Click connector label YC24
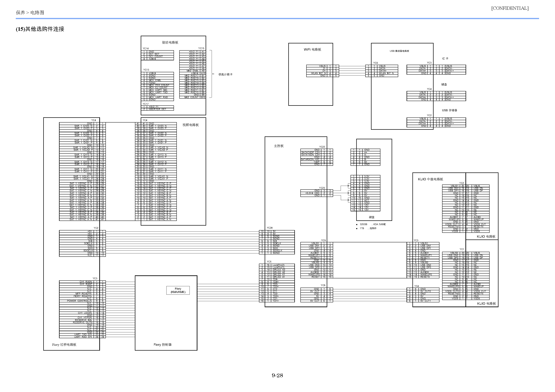The height and width of the screenshot is (392, 555). click(270, 228)
